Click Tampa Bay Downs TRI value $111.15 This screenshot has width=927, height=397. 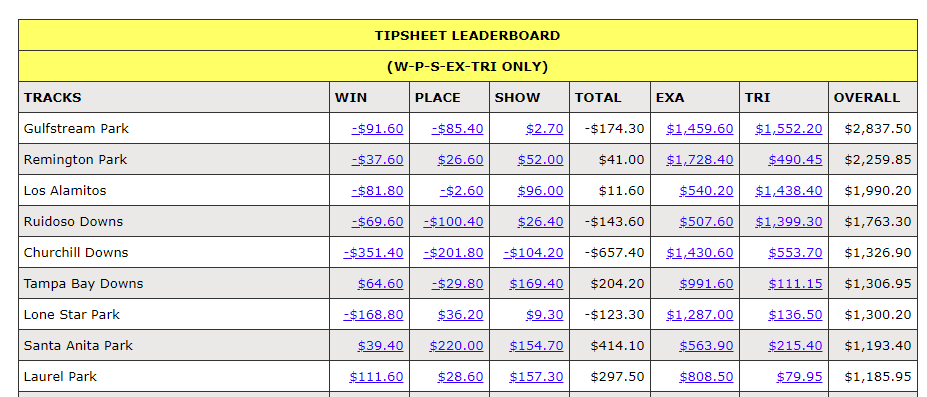tap(795, 284)
